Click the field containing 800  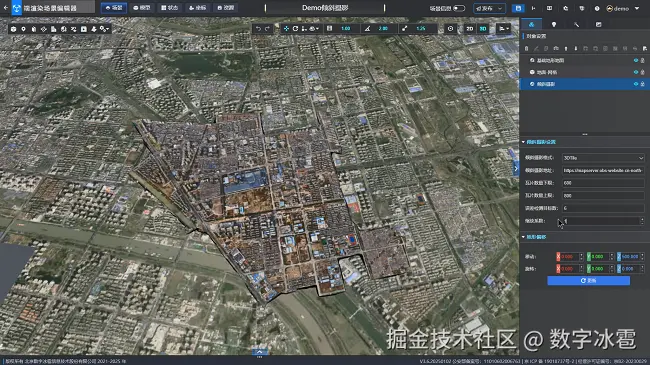click(603, 195)
